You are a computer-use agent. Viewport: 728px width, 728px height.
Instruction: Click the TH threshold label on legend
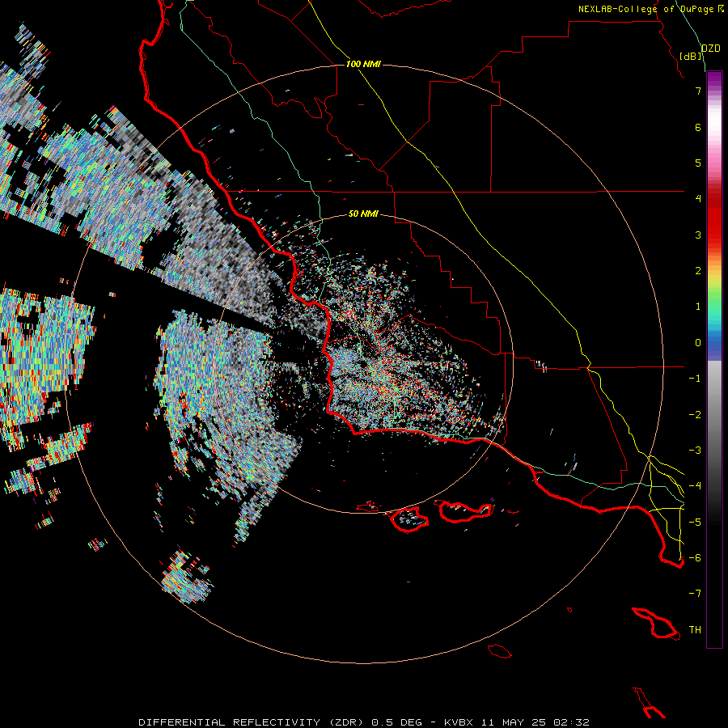pos(695,630)
